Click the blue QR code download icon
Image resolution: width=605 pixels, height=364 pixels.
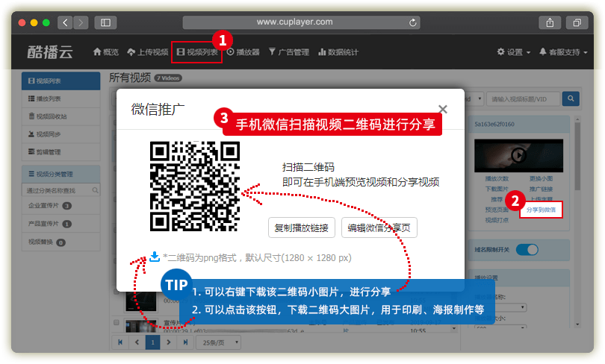155,257
